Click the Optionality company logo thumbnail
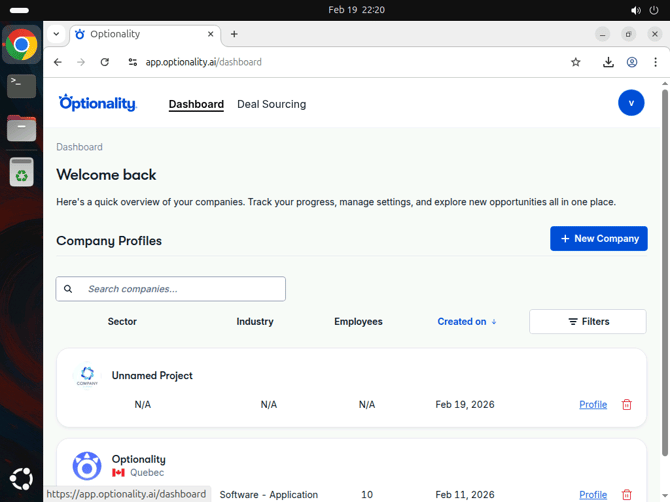 [87, 466]
